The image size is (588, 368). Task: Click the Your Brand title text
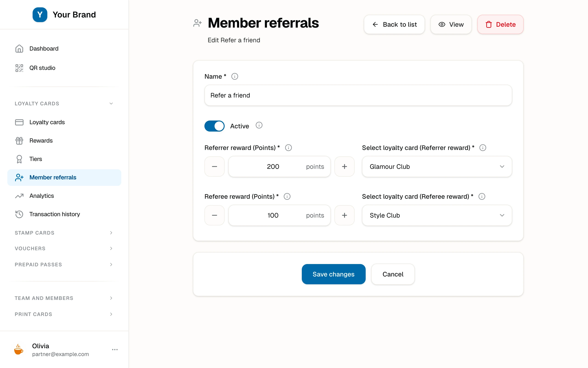[74, 14]
